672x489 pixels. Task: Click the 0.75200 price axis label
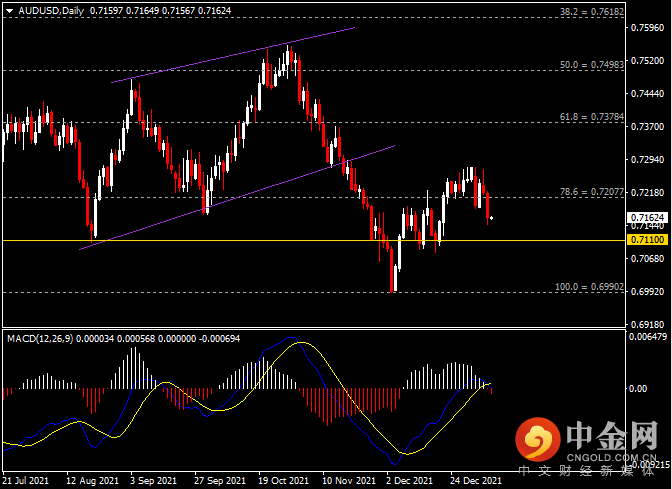pos(648,60)
